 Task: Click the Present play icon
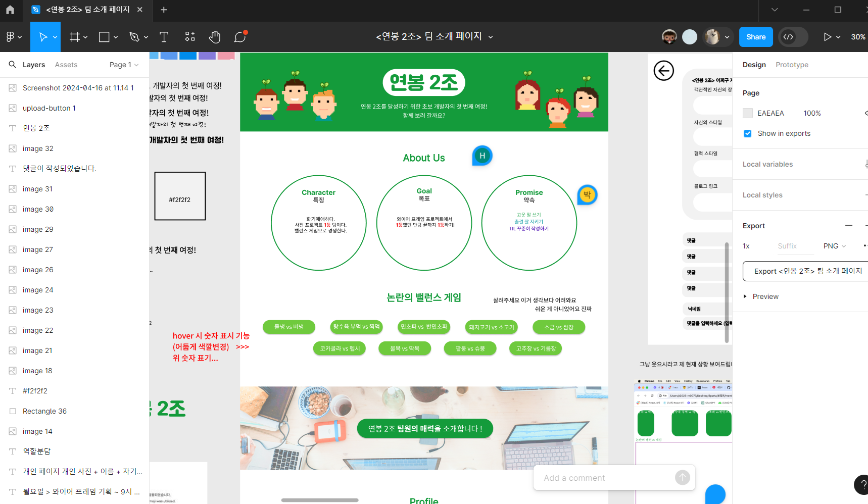(827, 37)
